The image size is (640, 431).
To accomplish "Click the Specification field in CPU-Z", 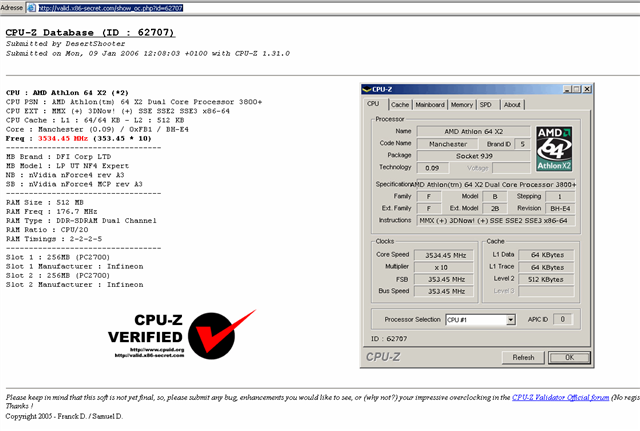I will (496, 184).
